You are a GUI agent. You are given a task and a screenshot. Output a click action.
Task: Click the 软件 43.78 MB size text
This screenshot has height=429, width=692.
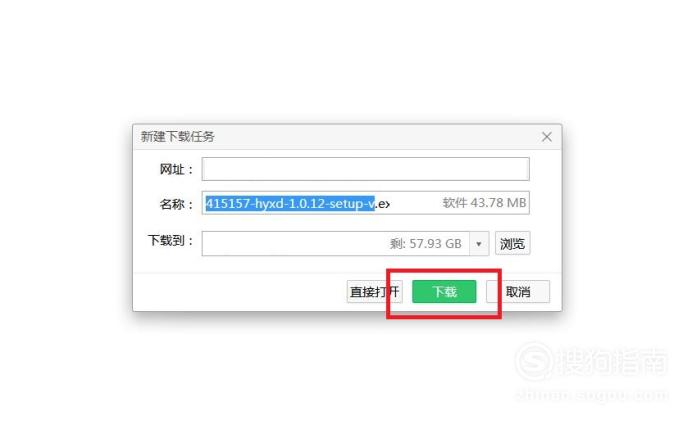tap(484, 203)
